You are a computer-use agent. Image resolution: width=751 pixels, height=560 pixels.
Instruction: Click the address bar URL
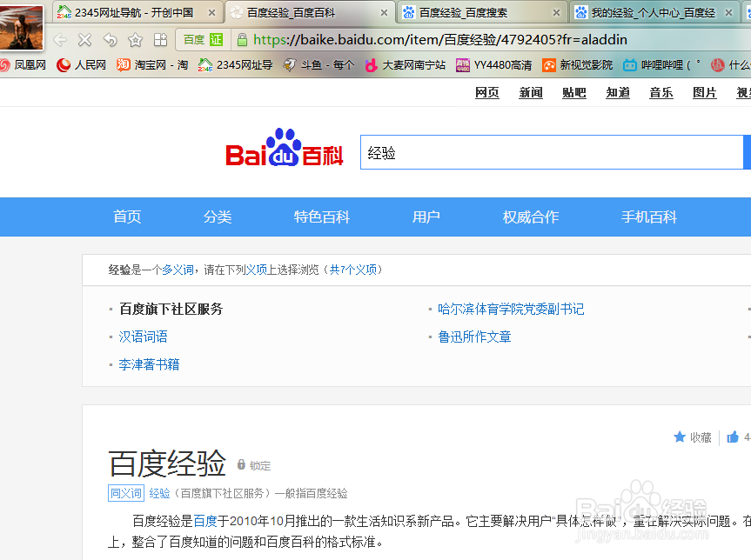(x=440, y=40)
